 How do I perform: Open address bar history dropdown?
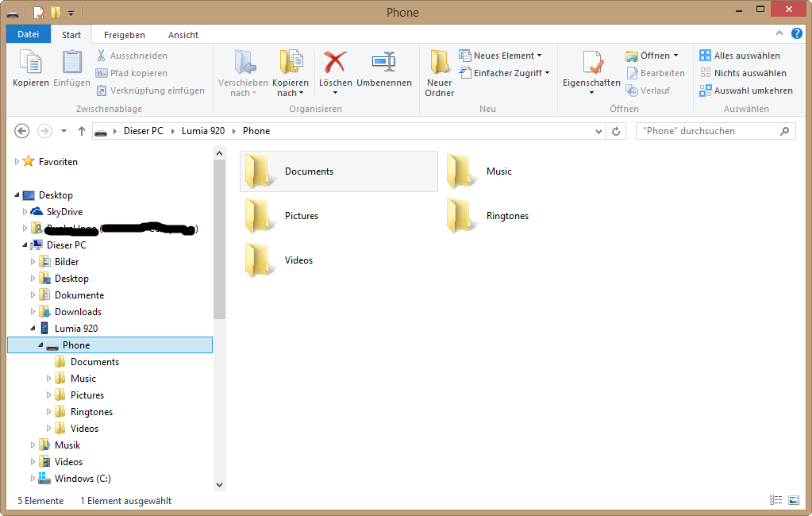(x=598, y=131)
